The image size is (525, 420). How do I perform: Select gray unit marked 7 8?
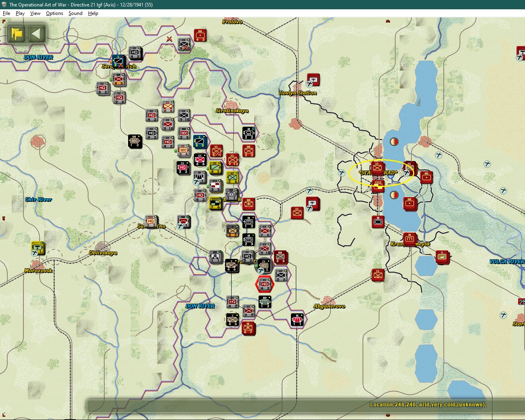click(265, 231)
